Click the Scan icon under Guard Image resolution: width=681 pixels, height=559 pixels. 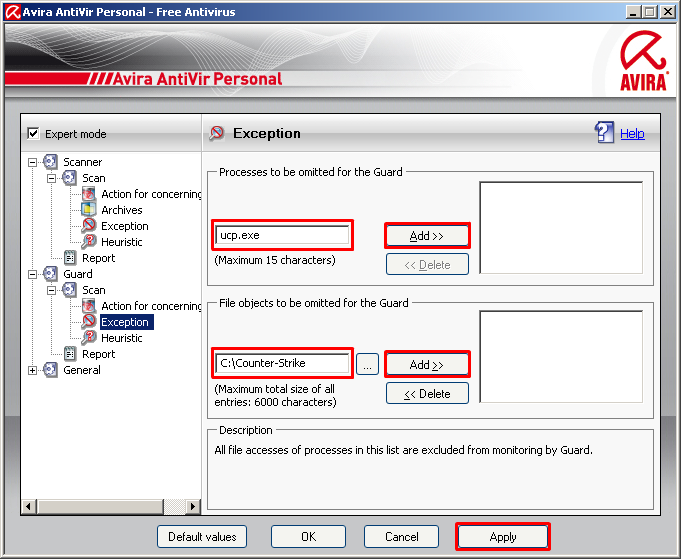tap(69, 290)
